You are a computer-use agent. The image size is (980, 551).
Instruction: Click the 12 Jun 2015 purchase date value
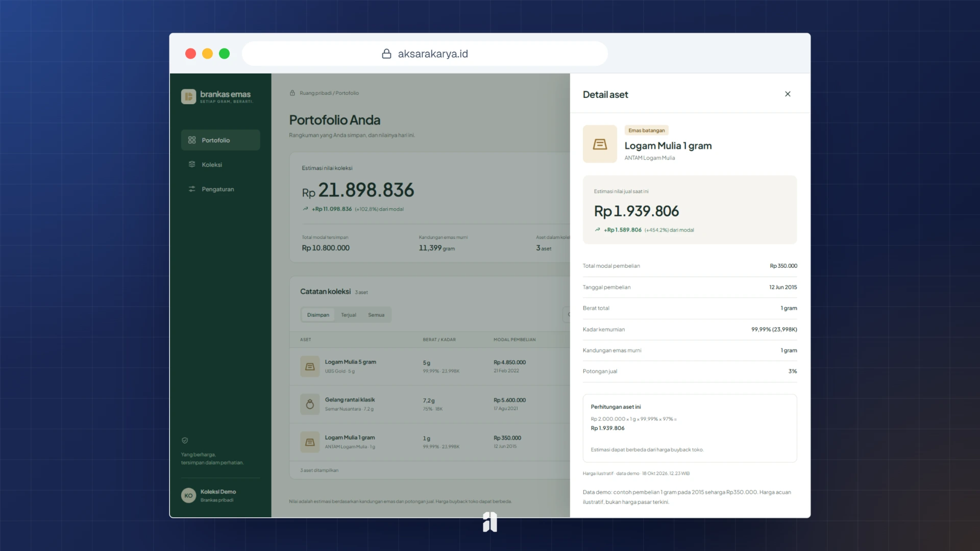click(x=783, y=287)
